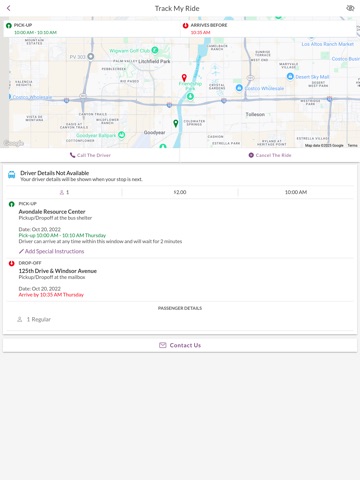The image size is (360, 480).
Task: Tap Call The Driver button
Action: [90, 155]
